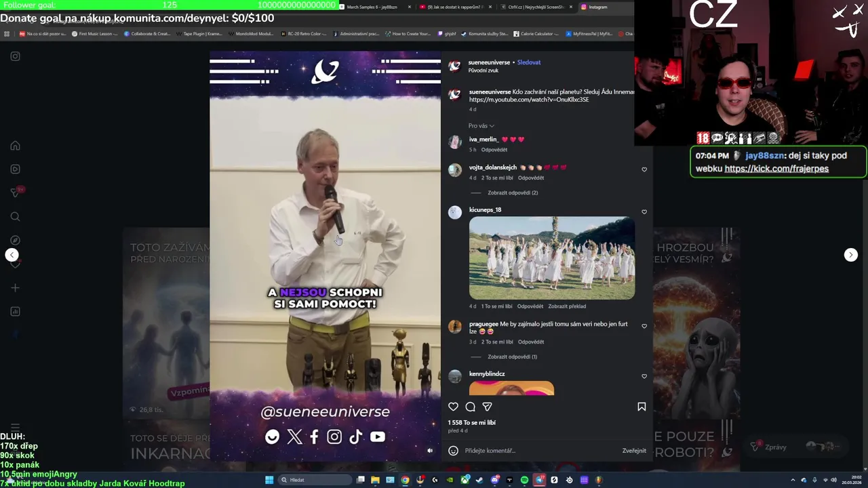Open Task View on taskbar
Viewport: 868px width, 488px height.
(361, 480)
